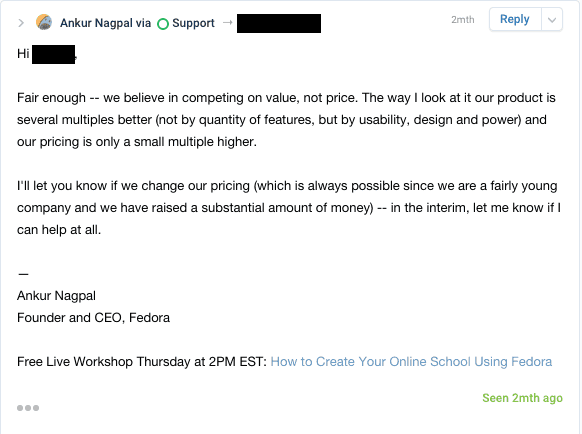Click the 2mth timestamp in header

point(462,20)
